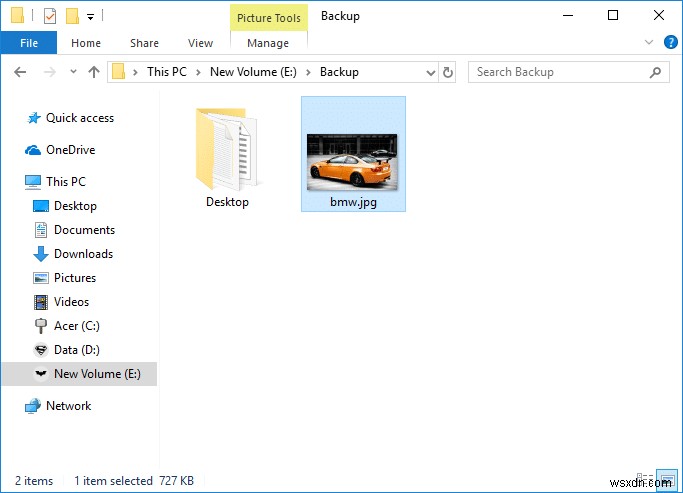The width and height of the screenshot is (683, 493).
Task: Click the OneDrive cloud icon
Action: [33, 150]
